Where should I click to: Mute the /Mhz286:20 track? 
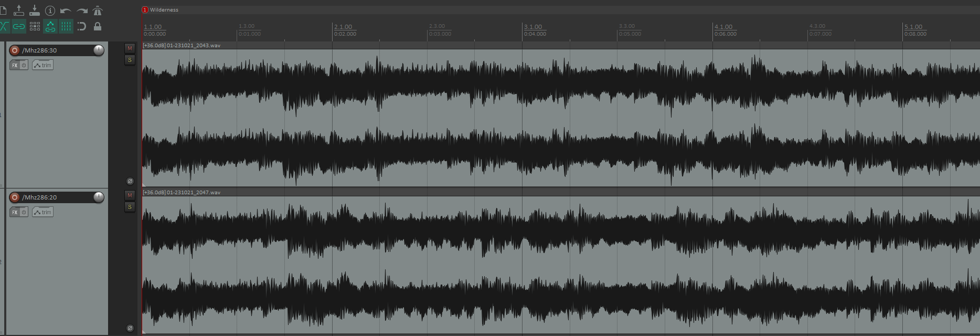tap(130, 195)
